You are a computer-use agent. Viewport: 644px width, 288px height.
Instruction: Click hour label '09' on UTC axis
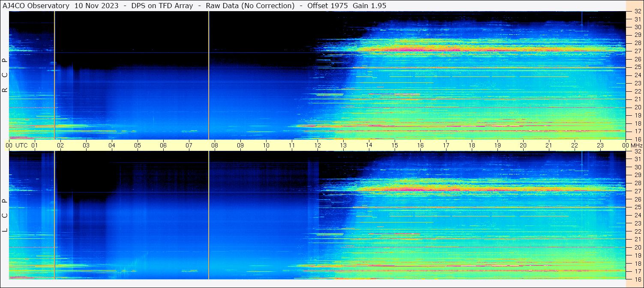point(240,145)
